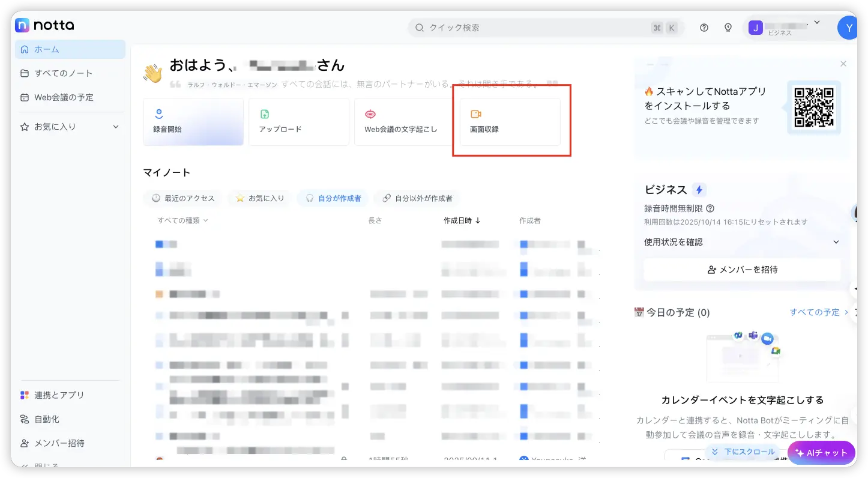Click the lightbulb tips icon
This screenshot has height=478, width=868.
pyautogui.click(x=728, y=28)
